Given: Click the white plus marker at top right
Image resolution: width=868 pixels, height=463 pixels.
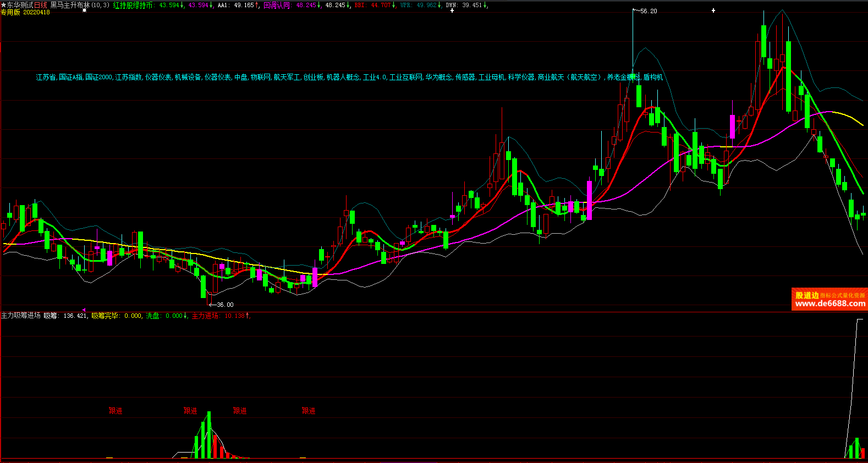Looking at the screenshot, I should (713, 10).
